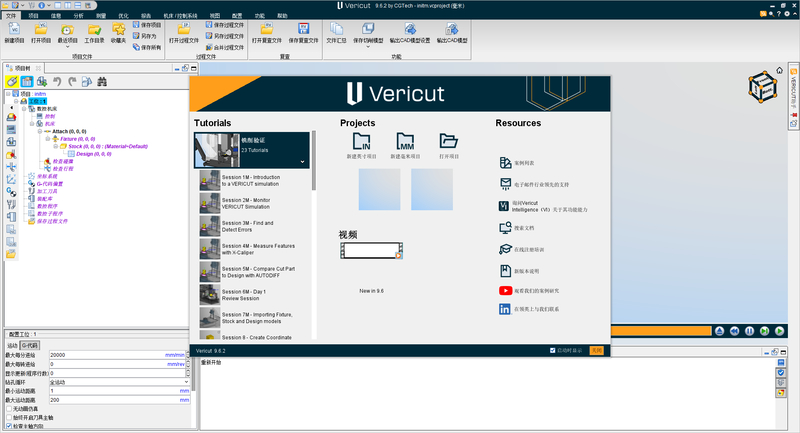The width and height of the screenshot is (800, 433).
Task: Click the tooling icon in tree sidebar
Action: click(x=11, y=205)
